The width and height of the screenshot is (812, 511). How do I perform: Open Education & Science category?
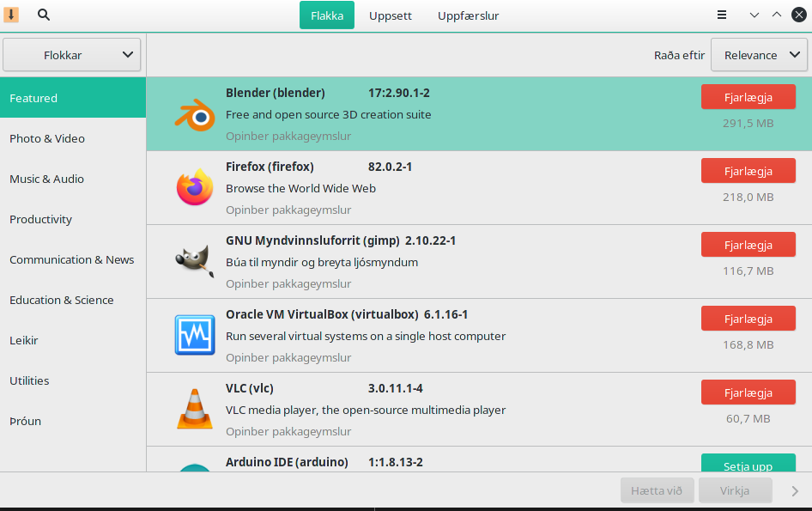[x=73, y=300]
